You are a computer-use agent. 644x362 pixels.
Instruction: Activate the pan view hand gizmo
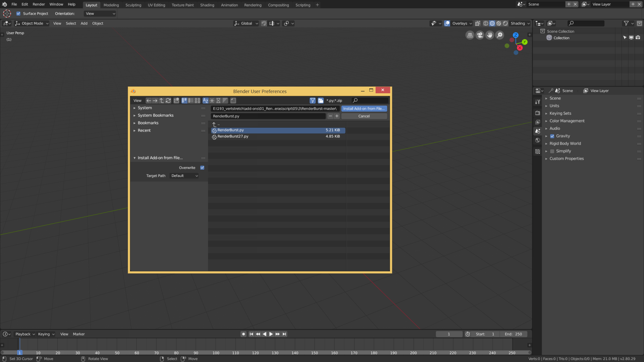pyautogui.click(x=490, y=35)
